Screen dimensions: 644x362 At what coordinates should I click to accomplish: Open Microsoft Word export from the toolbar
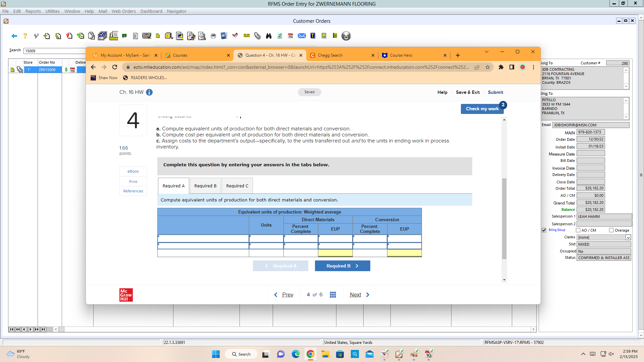[224, 36]
